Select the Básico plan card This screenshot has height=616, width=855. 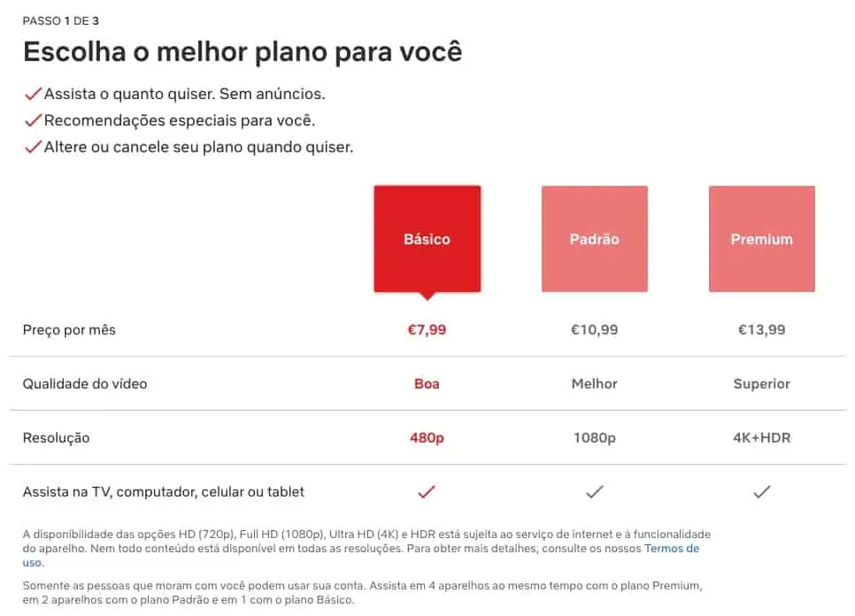click(427, 238)
